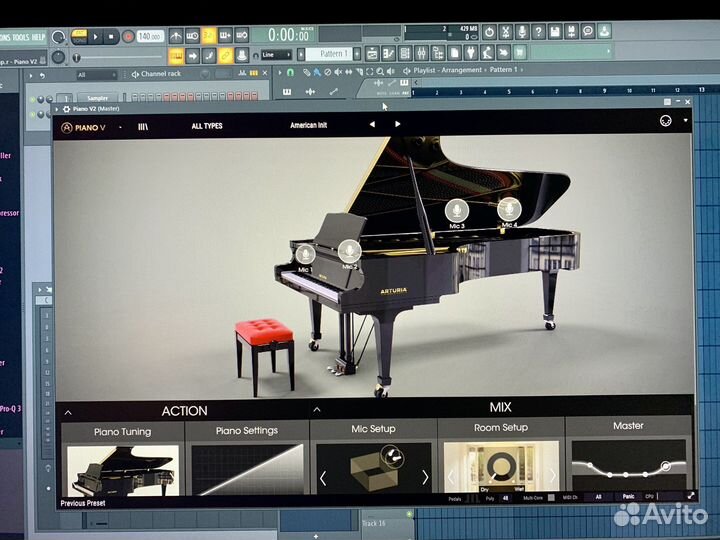Click the microphone one-click recording icon
720x540 pixels.
(x=522, y=32)
